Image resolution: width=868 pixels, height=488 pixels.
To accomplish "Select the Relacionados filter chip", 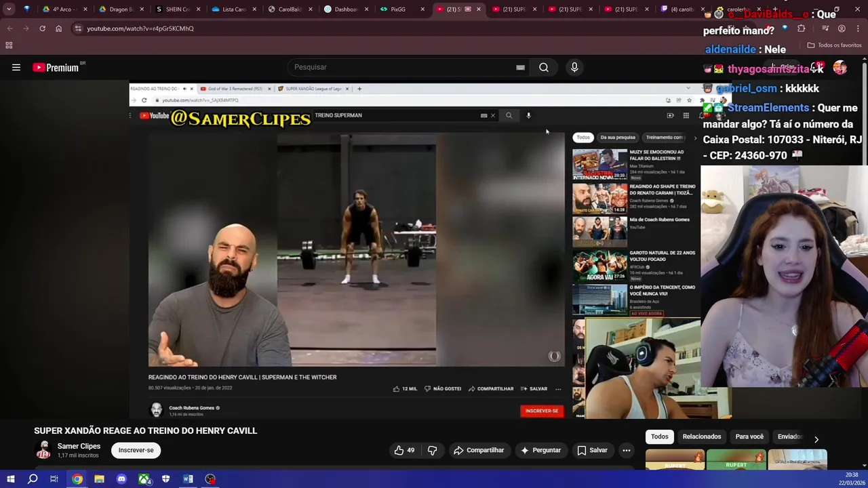I will coord(702,436).
